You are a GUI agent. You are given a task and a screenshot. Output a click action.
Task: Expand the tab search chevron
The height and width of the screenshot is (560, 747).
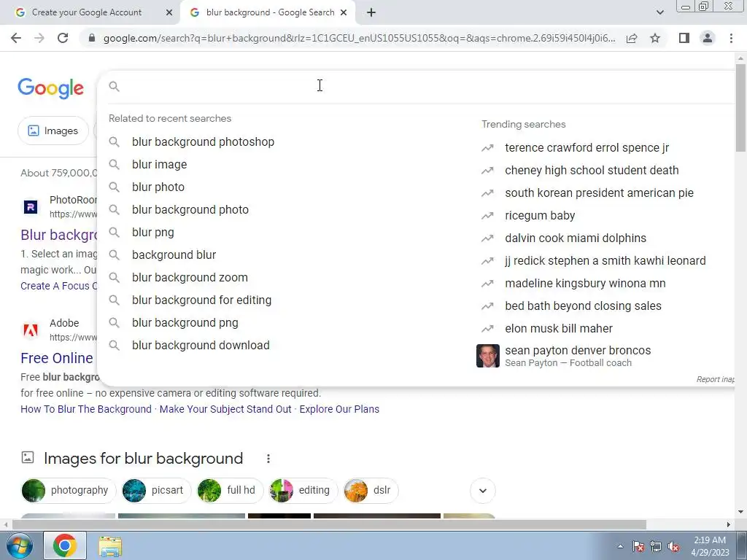(x=659, y=12)
